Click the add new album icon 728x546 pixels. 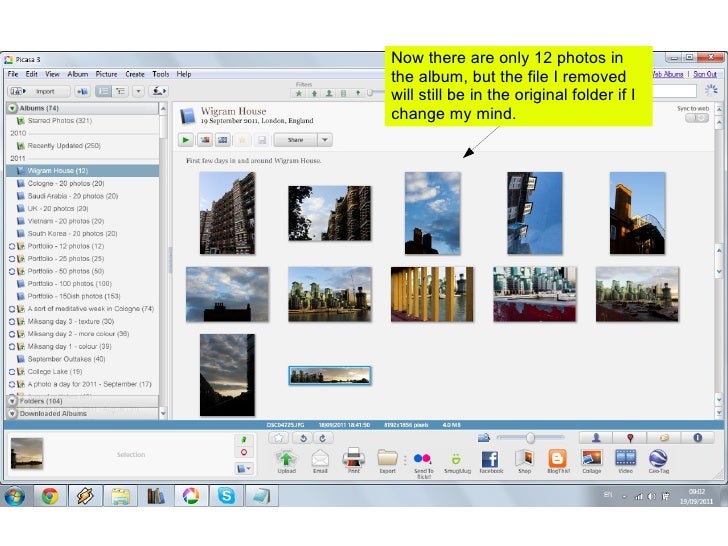click(82, 91)
